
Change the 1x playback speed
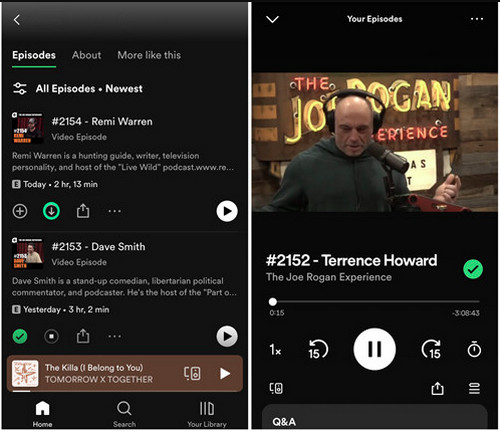pos(275,350)
